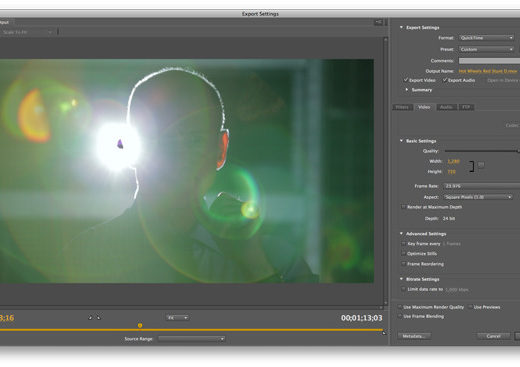This screenshot has width=520, height=367.
Task: Collapse the Export Settings section
Action: point(401,27)
